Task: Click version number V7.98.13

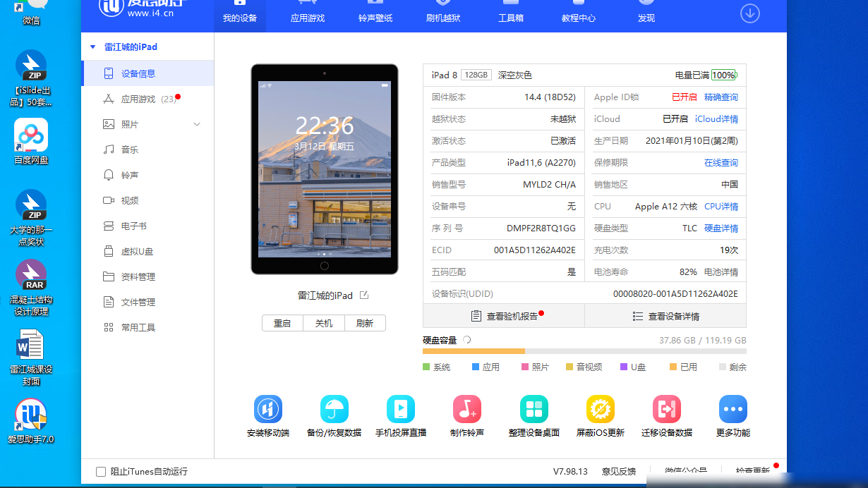Action: [x=570, y=472]
